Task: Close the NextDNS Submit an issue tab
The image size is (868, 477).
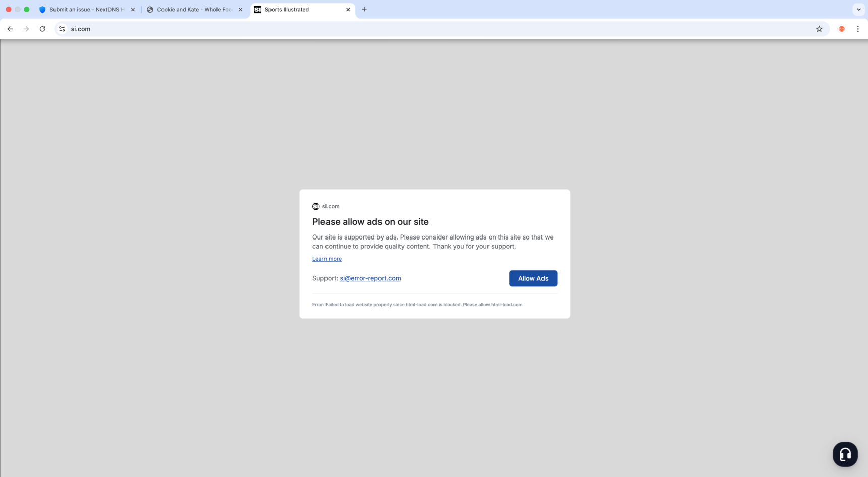Action: [x=133, y=10]
